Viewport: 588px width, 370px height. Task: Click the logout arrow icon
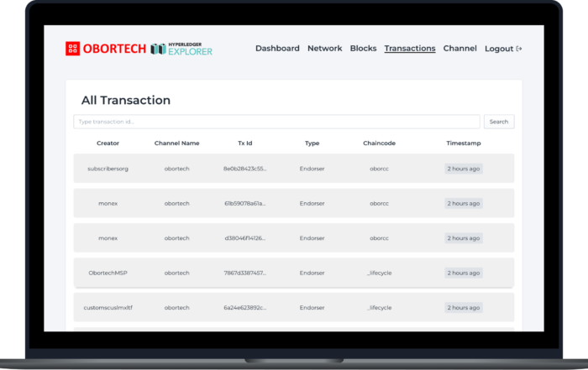[519, 49]
